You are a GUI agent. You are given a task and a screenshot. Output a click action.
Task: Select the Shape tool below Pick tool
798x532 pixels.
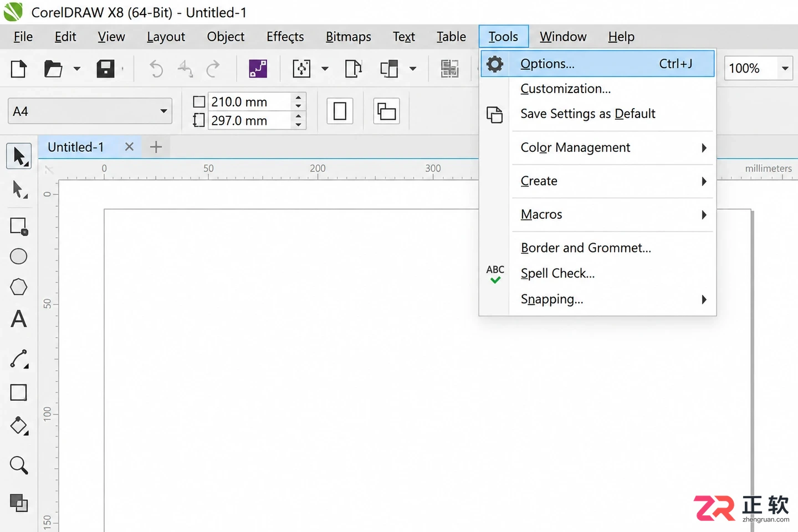19,190
